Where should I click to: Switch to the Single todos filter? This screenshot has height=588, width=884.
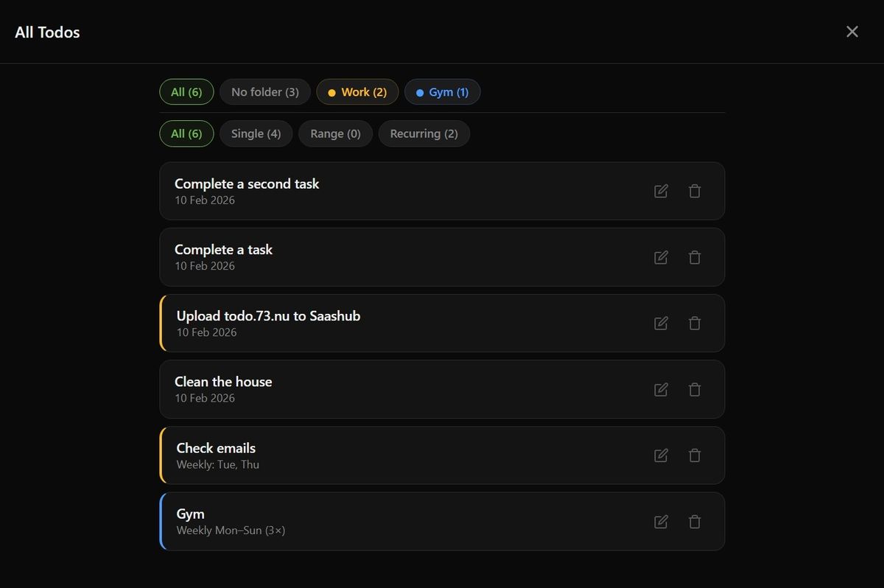[x=256, y=133]
